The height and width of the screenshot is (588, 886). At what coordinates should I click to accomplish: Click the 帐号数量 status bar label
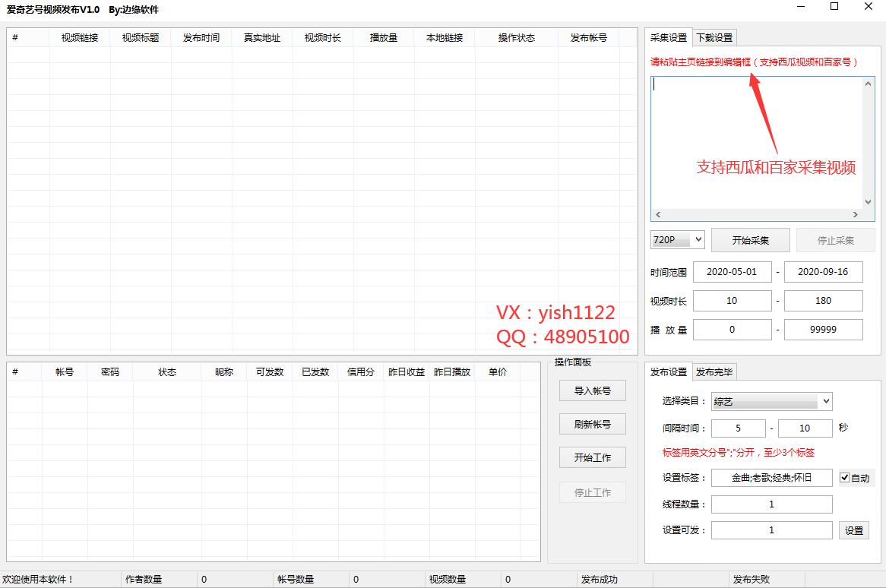[x=296, y=580]
